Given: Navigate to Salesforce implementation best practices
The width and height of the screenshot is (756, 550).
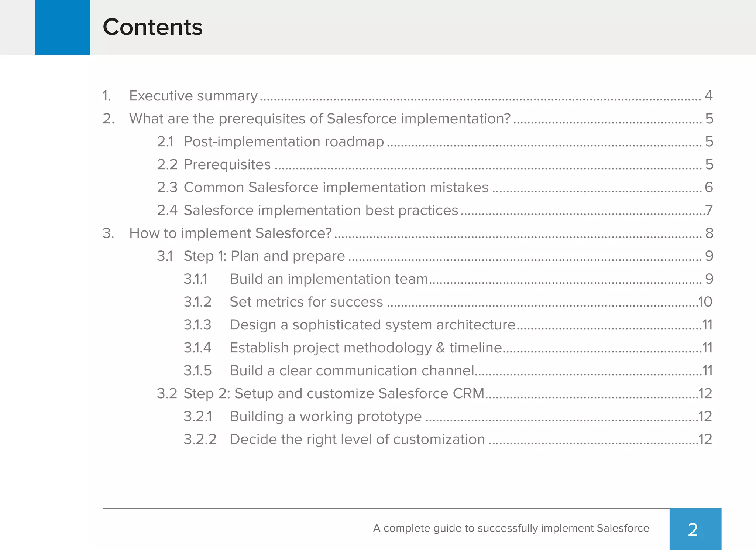Looking at the screenshot, I should pyautogui.click(x=321, y=211).
